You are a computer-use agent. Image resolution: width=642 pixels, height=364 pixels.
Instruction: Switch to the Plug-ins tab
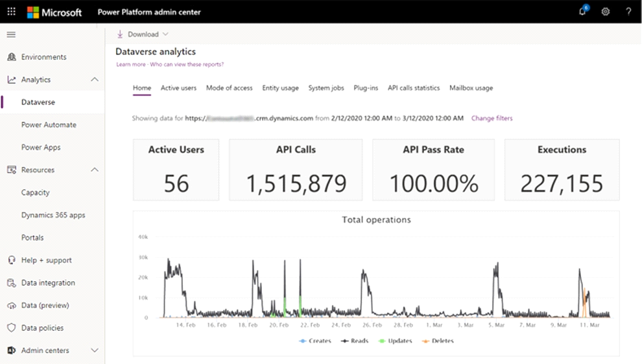pyautogui.click(x=366, y=88)
